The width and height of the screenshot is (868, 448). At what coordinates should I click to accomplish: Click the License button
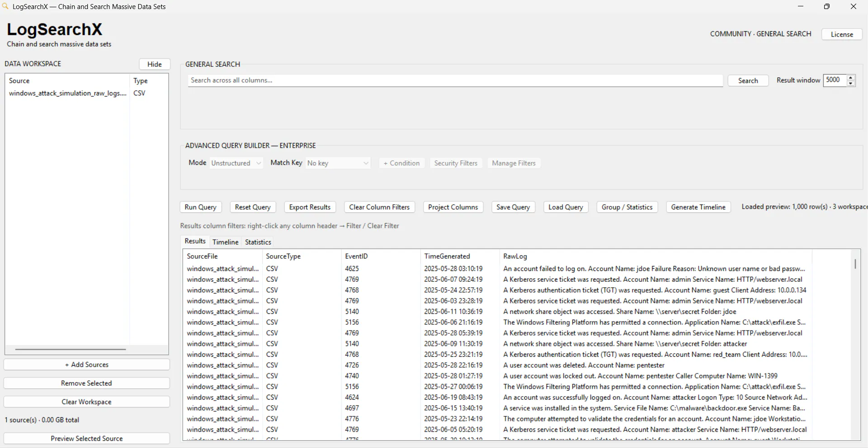click(x=842, y=34)
